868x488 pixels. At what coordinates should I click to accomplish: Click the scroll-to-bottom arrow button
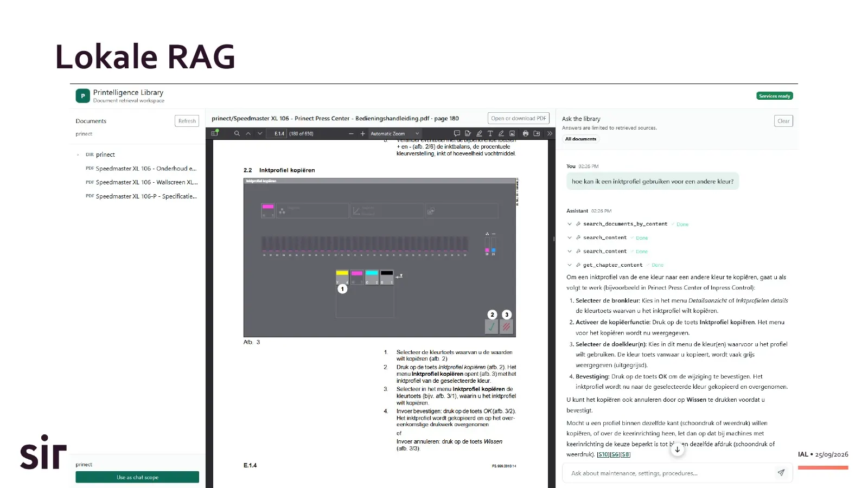tap(677, 449)
